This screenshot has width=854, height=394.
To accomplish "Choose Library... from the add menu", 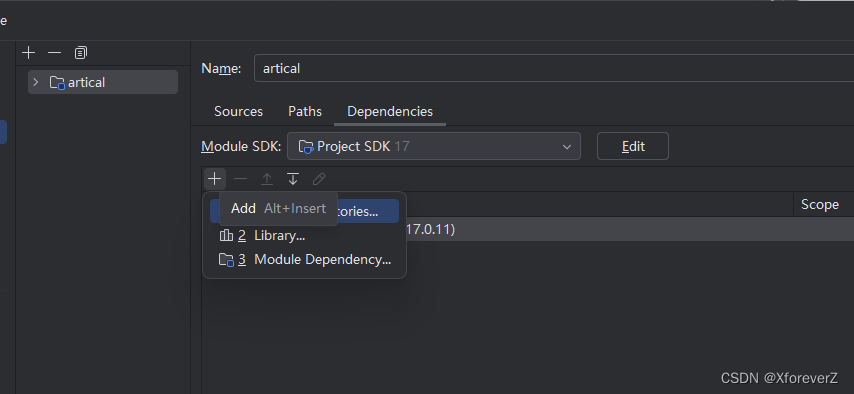I will click(304, 236).
